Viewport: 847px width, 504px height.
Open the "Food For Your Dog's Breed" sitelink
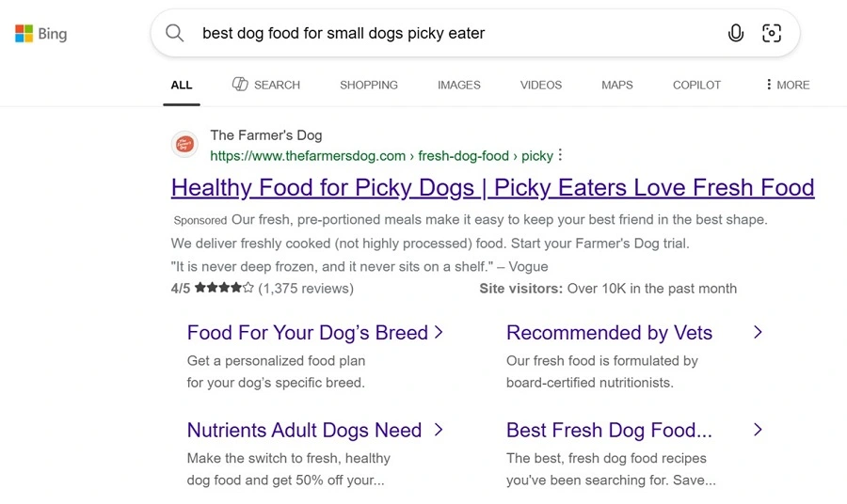pos(307,333)
